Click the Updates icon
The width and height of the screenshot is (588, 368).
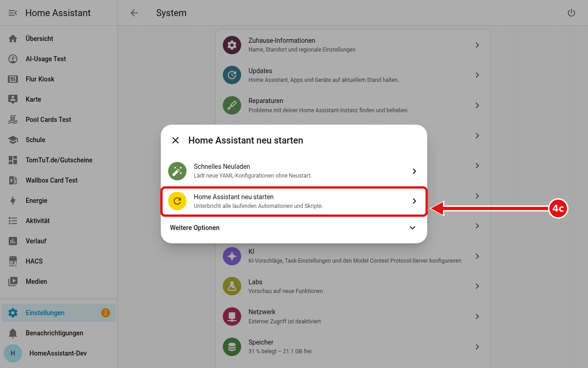coord(232,75)
